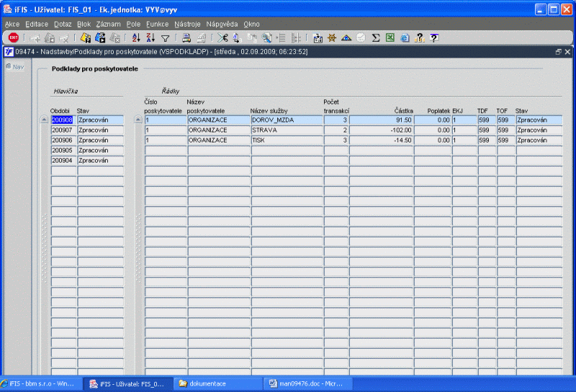Open the Záznam menu

tap(109, 24)
